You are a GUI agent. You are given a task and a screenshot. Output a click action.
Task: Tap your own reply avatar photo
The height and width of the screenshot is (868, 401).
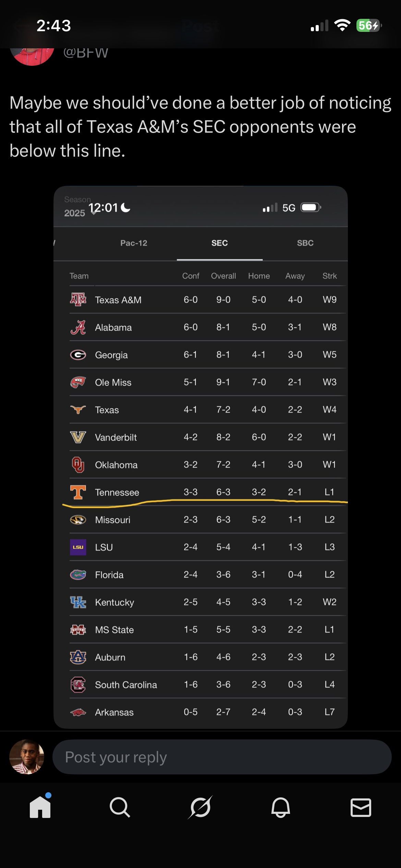click(x=27, y=757)
